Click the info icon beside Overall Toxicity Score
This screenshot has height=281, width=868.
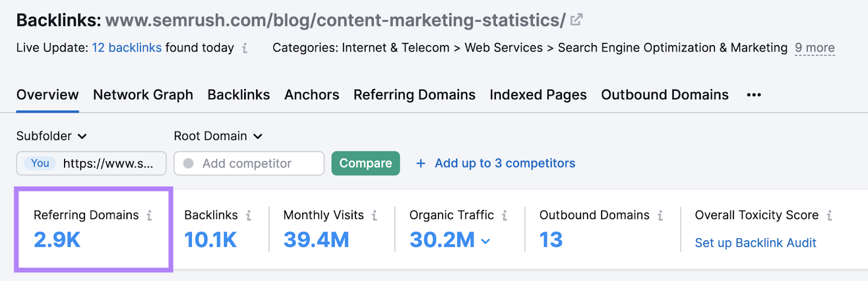point(829,216)
